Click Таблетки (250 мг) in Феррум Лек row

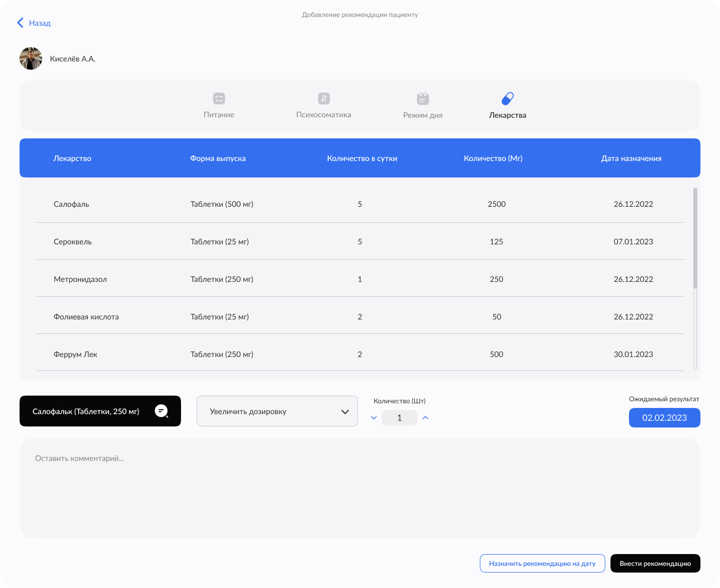[222, 354]
